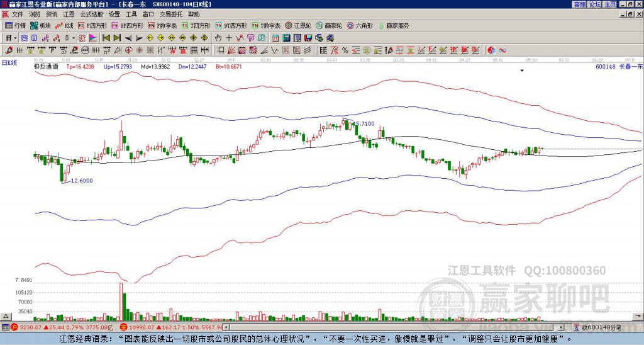Select the hand pan tool
This screenshot has height=345, width=644.
tap(218, 38)
